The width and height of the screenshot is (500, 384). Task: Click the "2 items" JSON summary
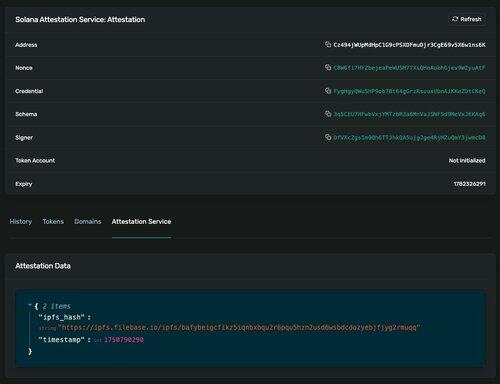pos(56,306)
